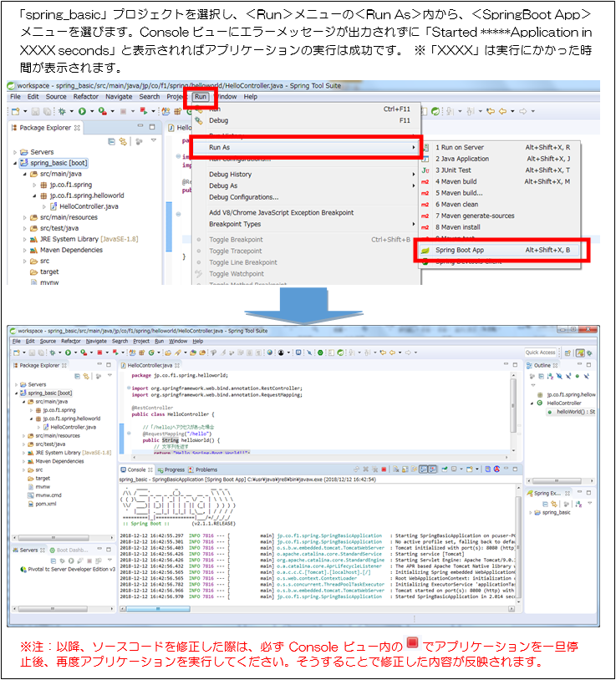Expand the Breakpoint Types submenu arrow
The height and width of the screenshot is (680, 616).
pos(415,224)
